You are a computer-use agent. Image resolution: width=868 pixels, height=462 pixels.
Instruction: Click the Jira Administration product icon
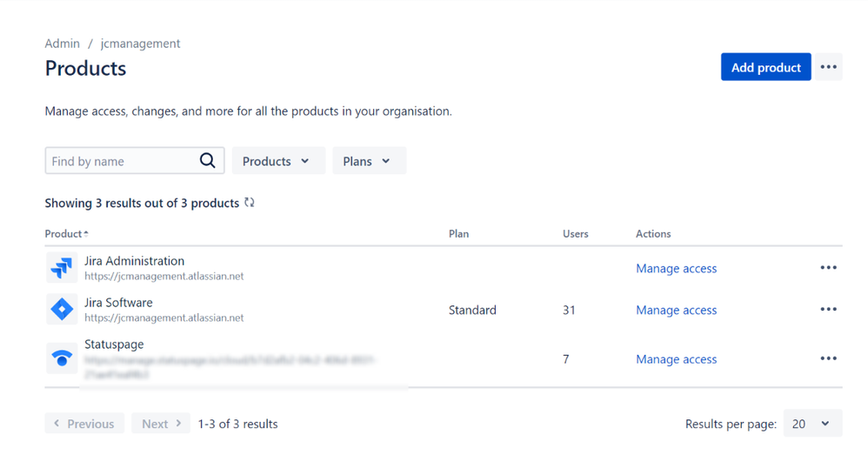[x=62, y=268]
